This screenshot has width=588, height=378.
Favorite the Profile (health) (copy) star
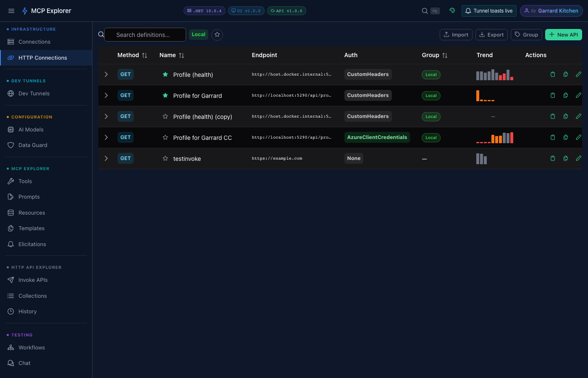pos(165,116)
